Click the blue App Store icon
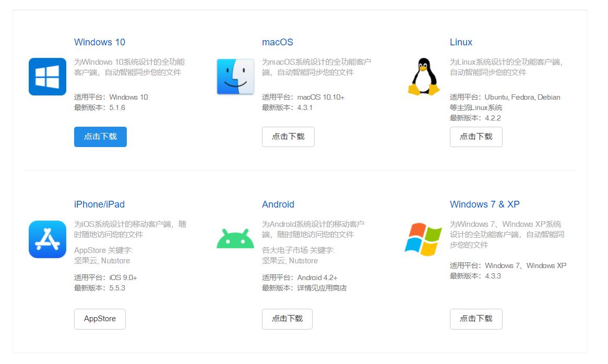Viewport: 608px width, 364px height. pos(47,239)
